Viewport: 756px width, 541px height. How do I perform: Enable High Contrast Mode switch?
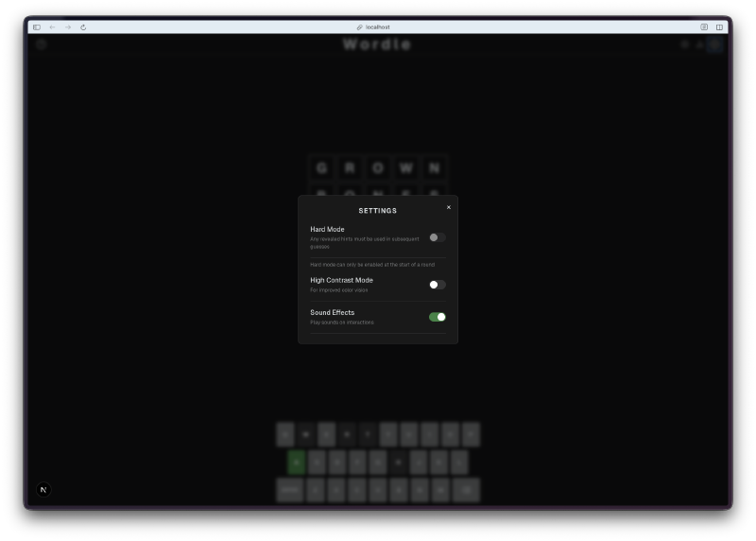pyautogui.click(x=437, y=285)
